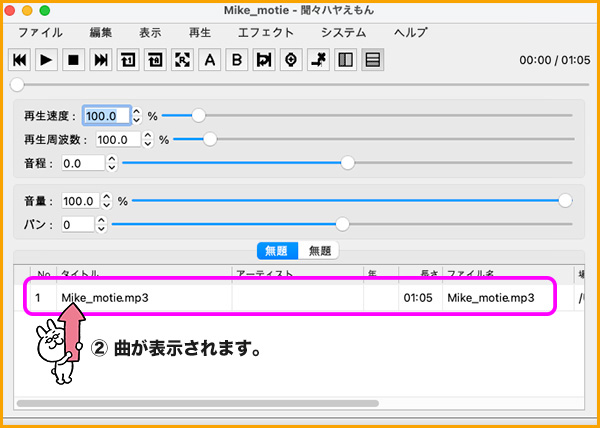The height and width of the screenshot is (428, 600).
Task: Click the 長さ column header
Action: coord(421,273)
